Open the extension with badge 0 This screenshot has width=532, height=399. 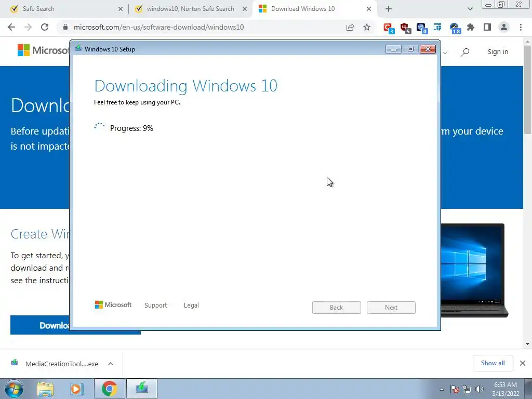pos(421,28)
